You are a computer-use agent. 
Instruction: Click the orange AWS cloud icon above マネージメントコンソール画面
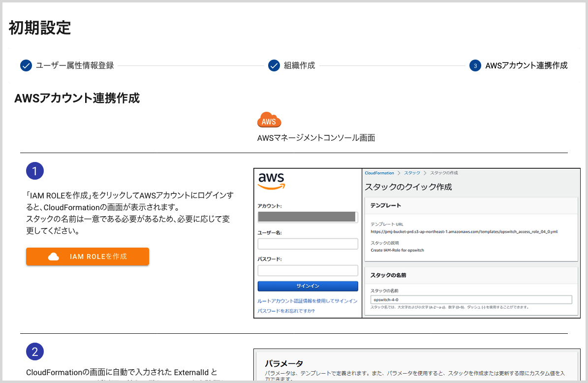point(269,119)
